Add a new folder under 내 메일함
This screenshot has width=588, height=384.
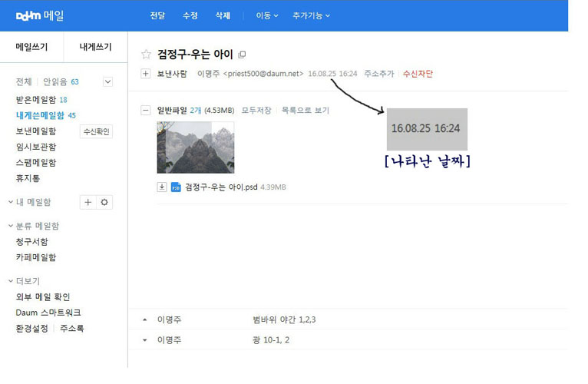(88, 202)
